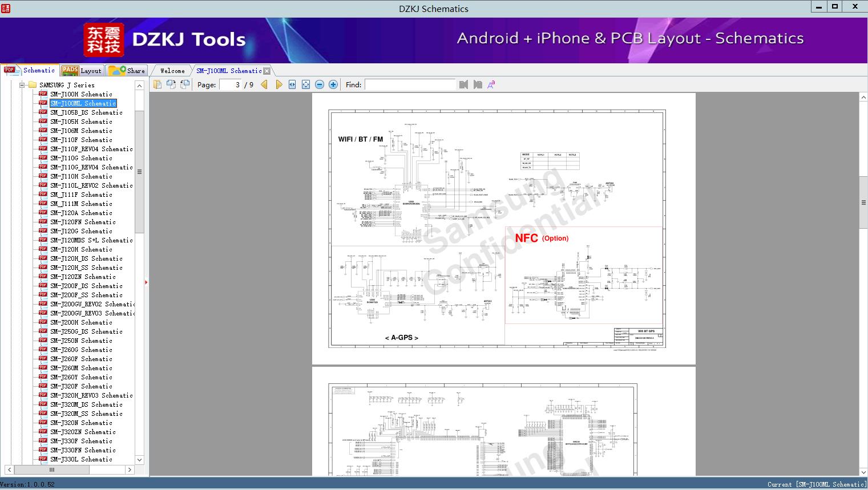
Task: Click the page number input field
Action: (230, 84)
